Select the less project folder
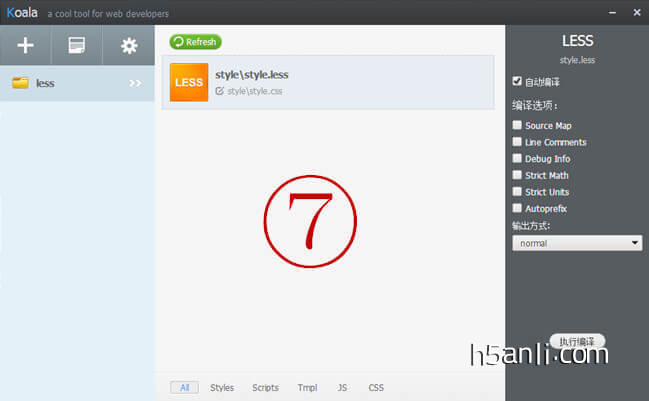649x401 pixels. (77, 83)
